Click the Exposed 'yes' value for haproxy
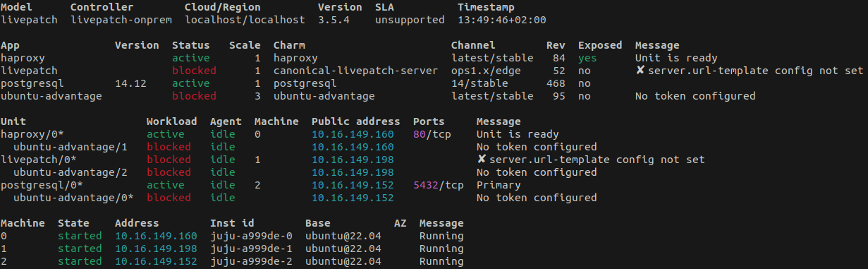868x269 pixels. coord(587,58)
